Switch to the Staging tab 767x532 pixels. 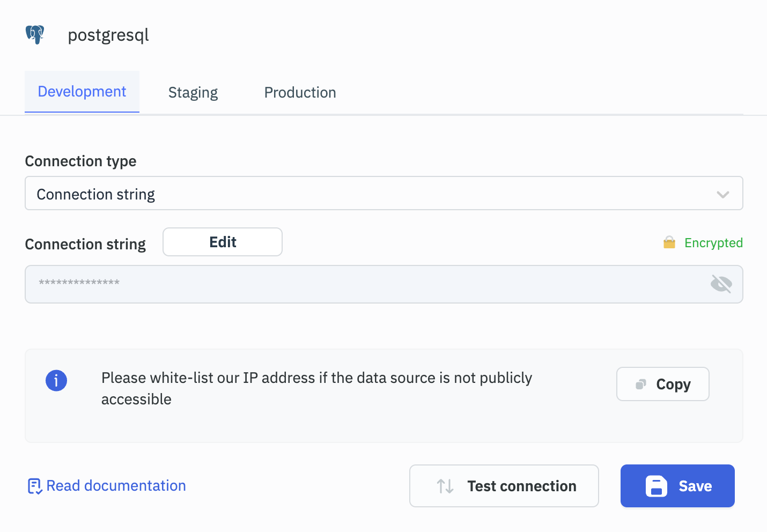point(193,93)
